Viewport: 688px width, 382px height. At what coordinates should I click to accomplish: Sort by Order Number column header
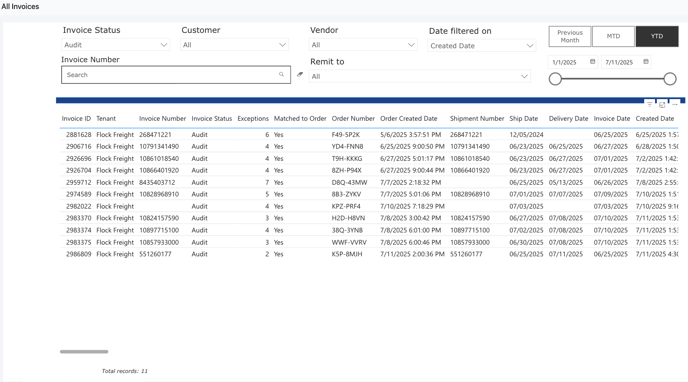[353, 118]
